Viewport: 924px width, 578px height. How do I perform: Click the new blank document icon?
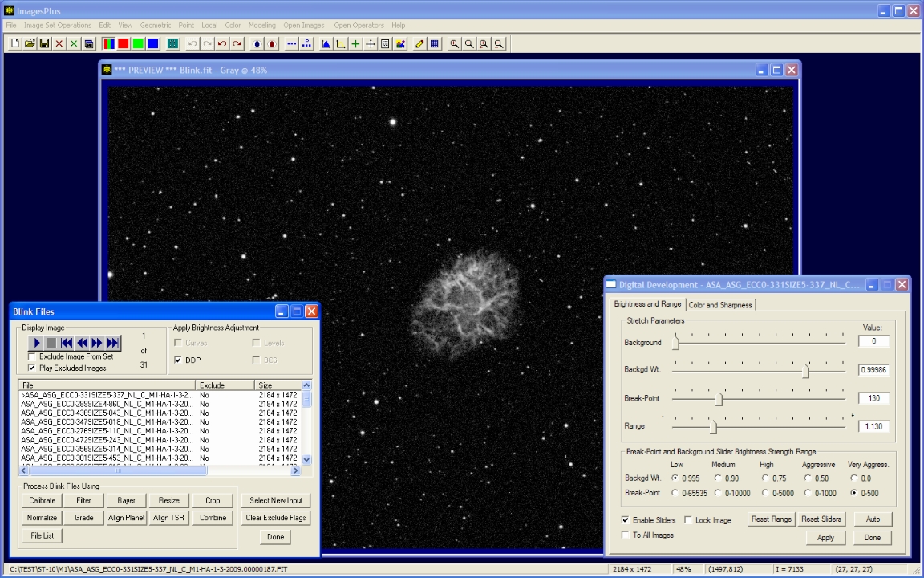(x=15, y=43)
